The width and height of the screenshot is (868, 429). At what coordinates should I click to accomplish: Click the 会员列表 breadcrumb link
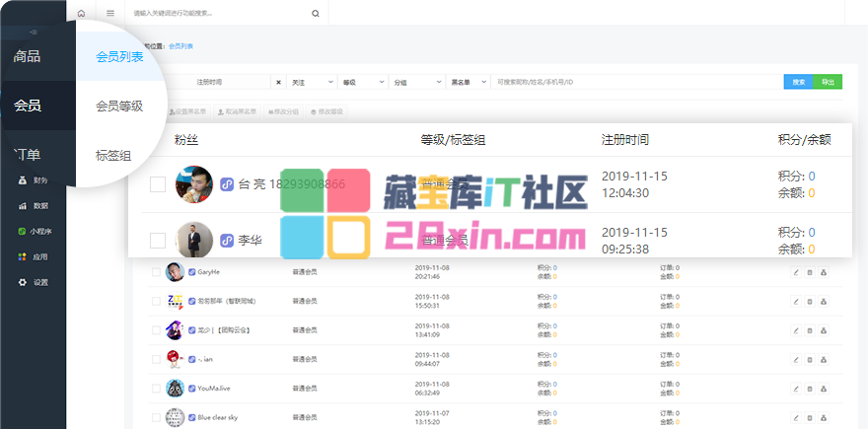tap(181, 46)
